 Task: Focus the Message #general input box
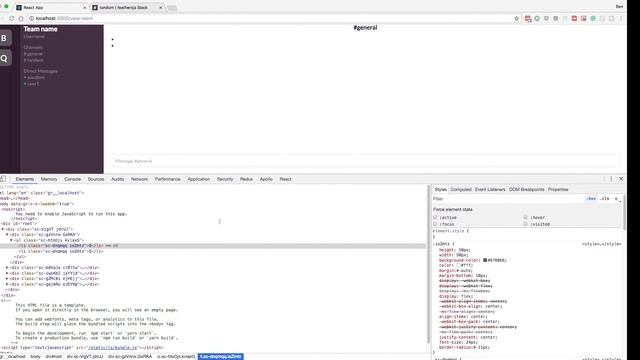click(x=365, y=161)
